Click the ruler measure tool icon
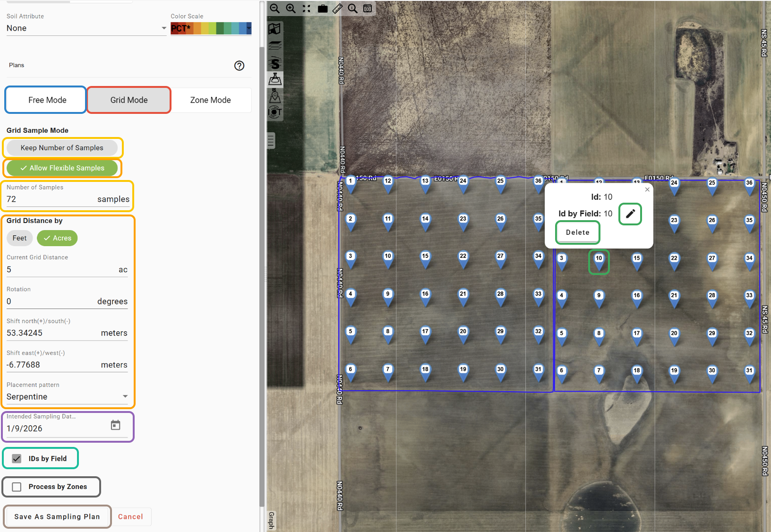 [x=337, y=9]
